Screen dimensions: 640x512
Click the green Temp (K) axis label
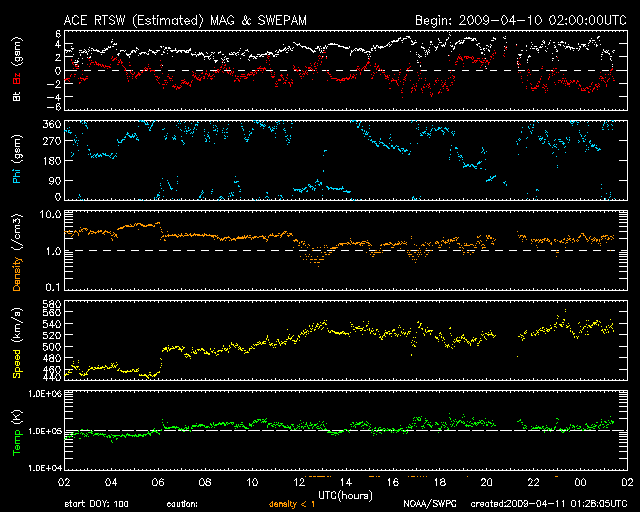17,429
